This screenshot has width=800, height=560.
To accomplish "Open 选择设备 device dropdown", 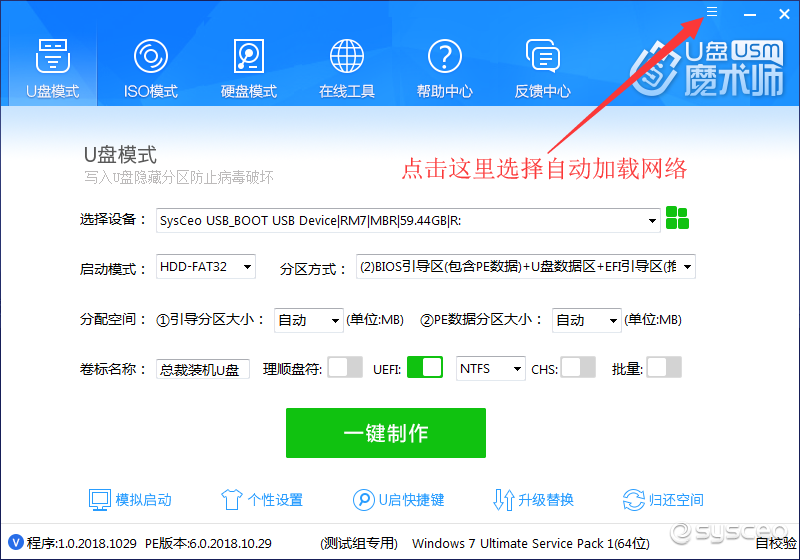I will point(408,220).
